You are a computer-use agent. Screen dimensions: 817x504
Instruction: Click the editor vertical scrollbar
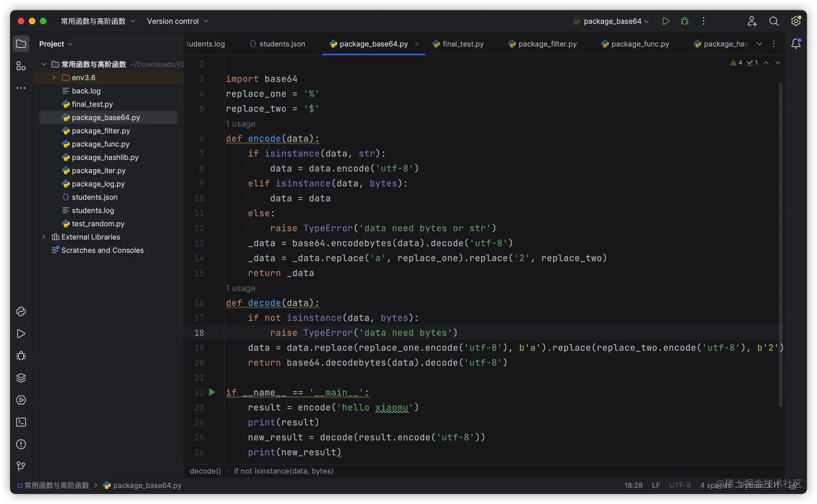coord(781,245)
